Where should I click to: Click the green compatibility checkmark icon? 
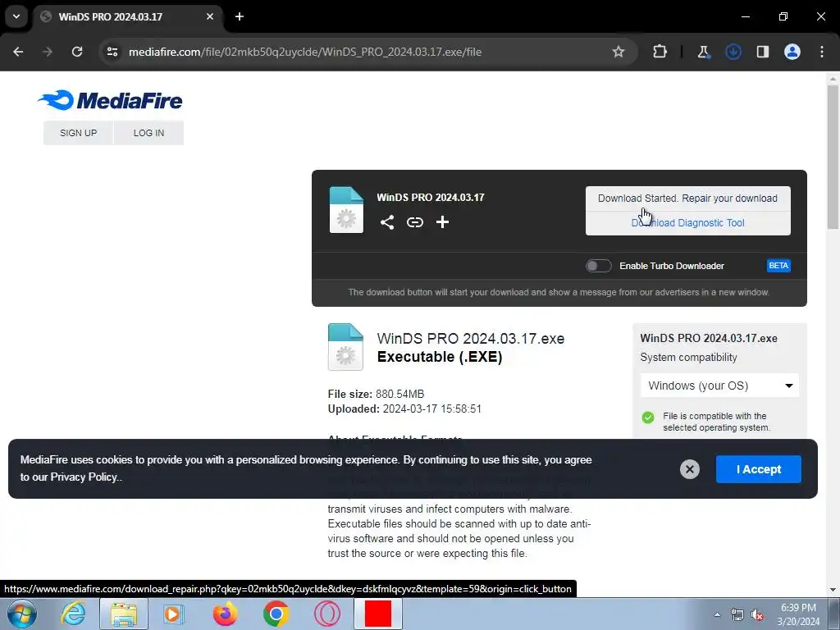click(x=648, y=418)
